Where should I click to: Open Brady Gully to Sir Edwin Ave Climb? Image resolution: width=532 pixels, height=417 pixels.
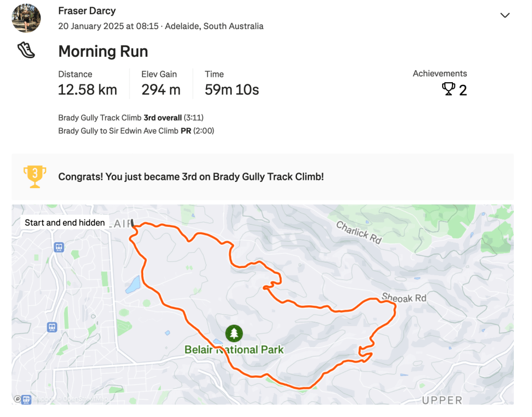point(118,131)
